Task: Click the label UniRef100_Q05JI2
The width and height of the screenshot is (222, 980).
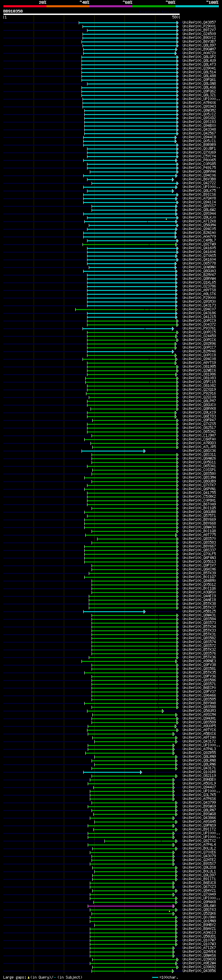Action: pos(199,114)
